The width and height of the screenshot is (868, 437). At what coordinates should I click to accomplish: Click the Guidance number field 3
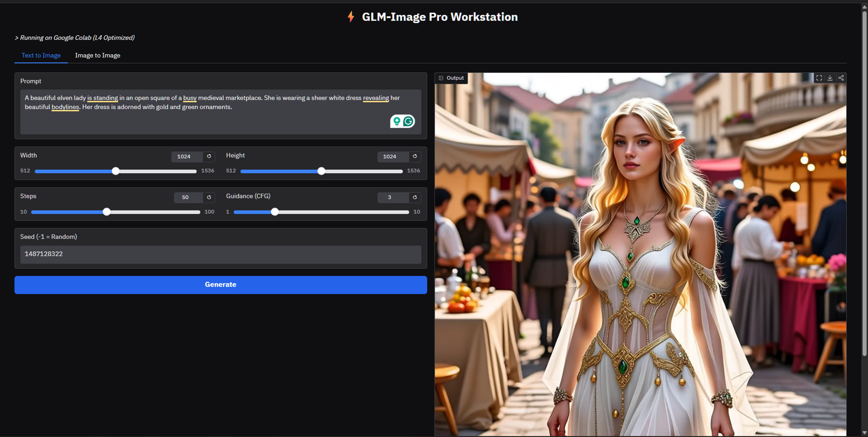pyautogui.click(x=393, y=197)
